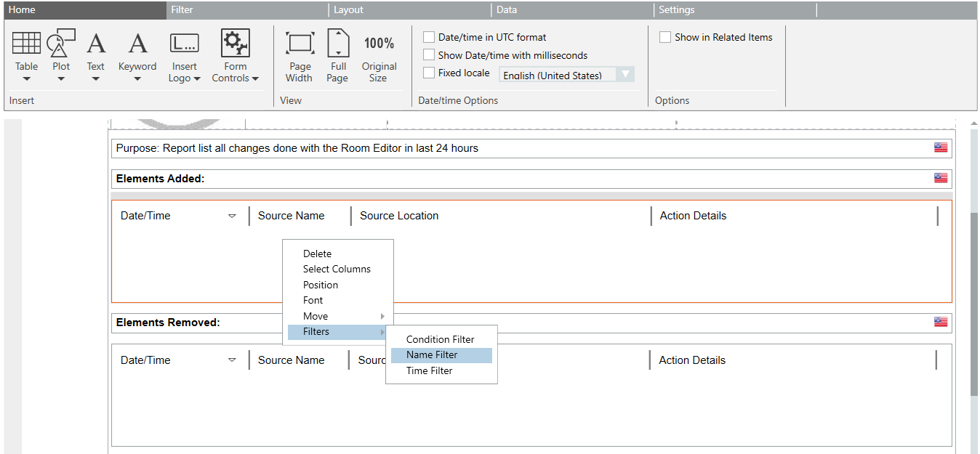Open the Form Controls gear icon
The image size is (980, 454).
[235, 44]
